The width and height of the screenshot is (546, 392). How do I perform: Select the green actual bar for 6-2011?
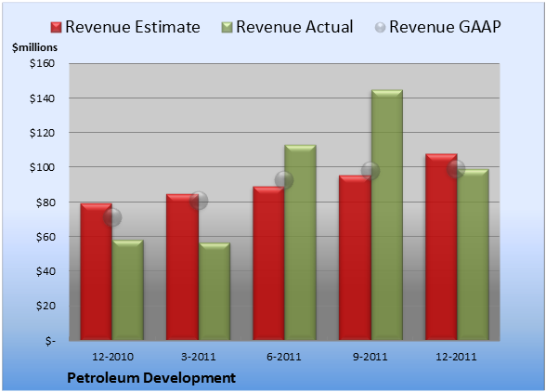[x=300, y=242]
